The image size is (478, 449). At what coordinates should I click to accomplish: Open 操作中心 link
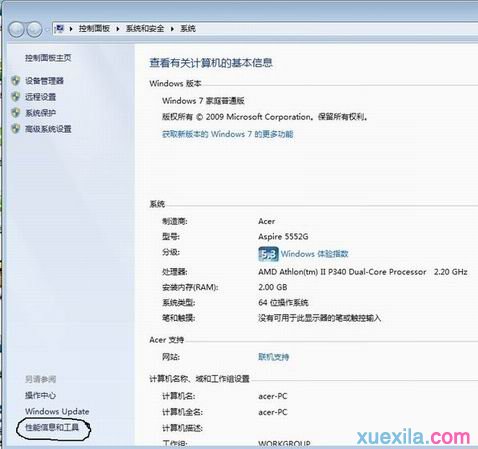pos(41,396)
